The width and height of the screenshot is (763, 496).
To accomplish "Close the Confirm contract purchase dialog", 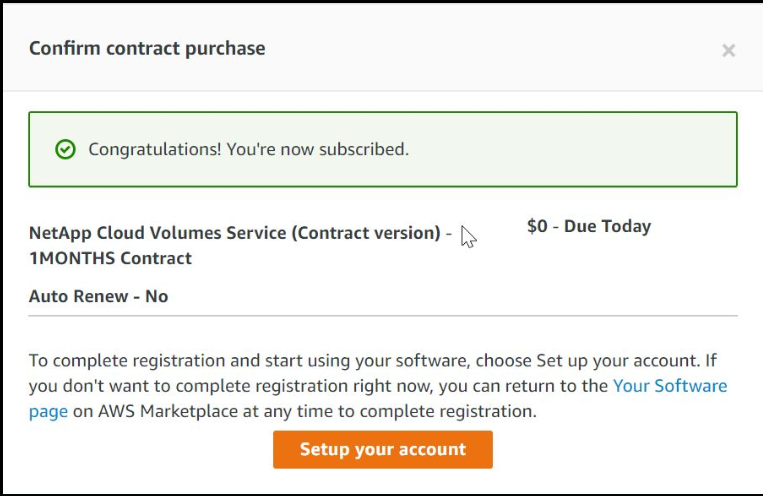I will click(728, 50).
